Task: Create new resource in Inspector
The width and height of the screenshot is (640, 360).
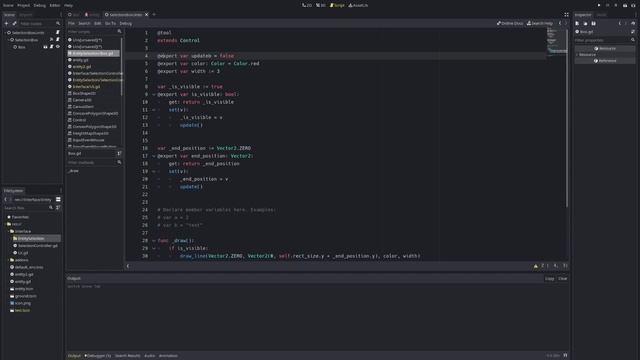Action: [x=577, y=24]
